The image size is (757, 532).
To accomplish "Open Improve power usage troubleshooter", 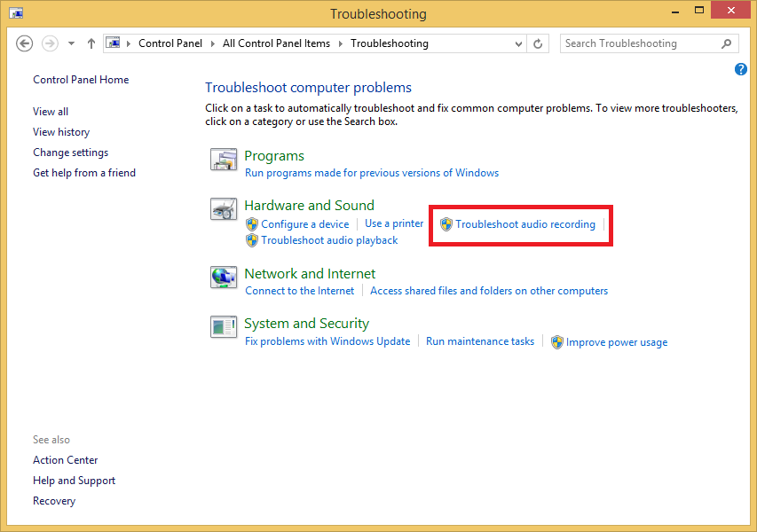I will [617, 342].
